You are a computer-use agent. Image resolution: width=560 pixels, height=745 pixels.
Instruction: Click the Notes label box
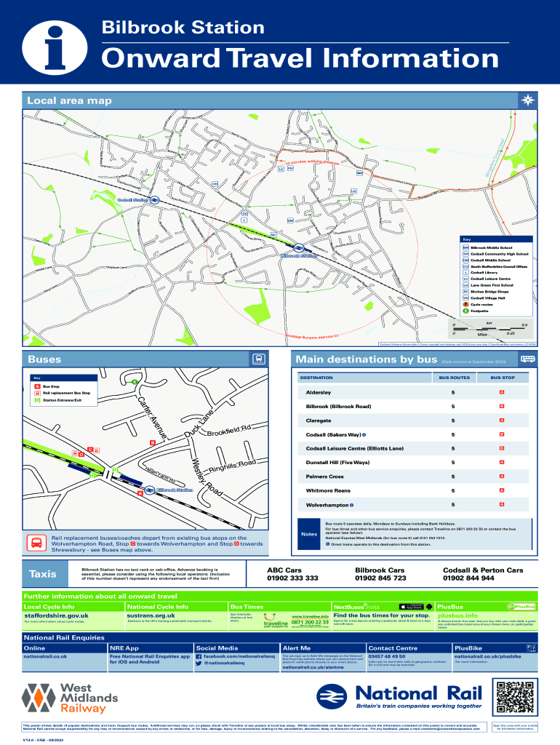[309, 534]
